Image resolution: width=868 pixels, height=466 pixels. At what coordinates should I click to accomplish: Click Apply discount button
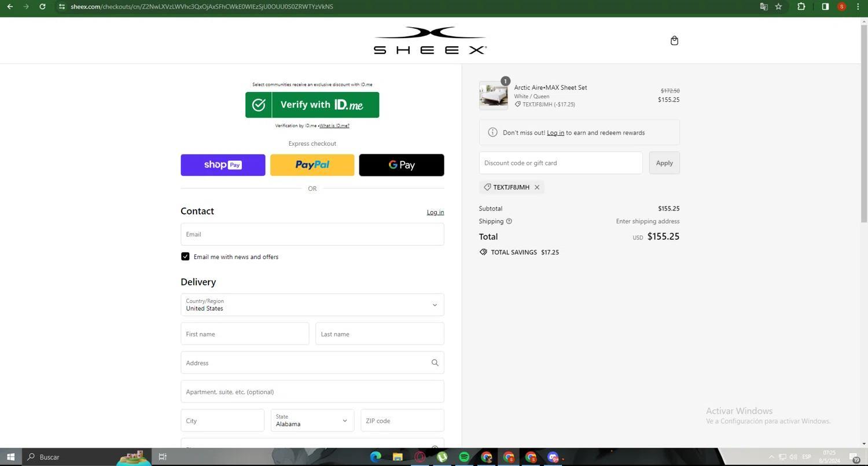click(x=664, y=163)
